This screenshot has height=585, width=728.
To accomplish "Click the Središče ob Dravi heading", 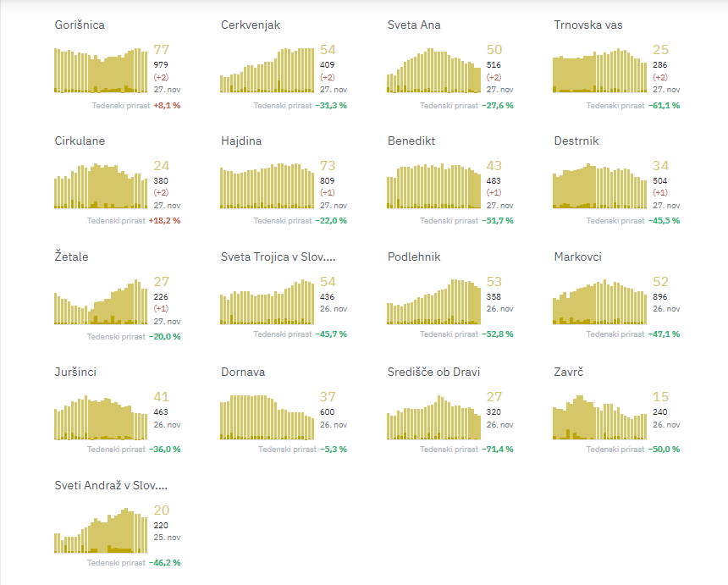I will click(433, 373).
